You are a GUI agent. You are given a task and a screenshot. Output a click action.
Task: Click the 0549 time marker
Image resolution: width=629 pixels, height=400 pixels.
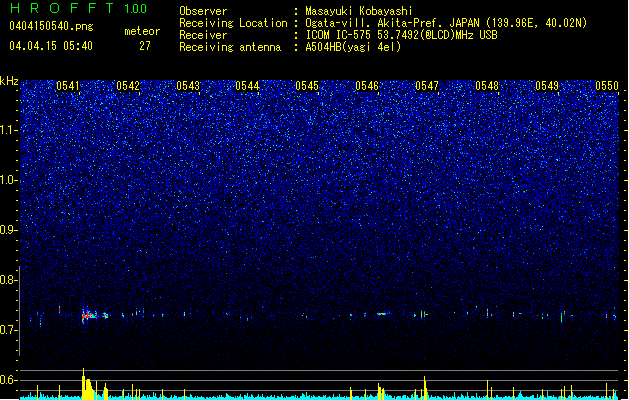coord(547,86)
